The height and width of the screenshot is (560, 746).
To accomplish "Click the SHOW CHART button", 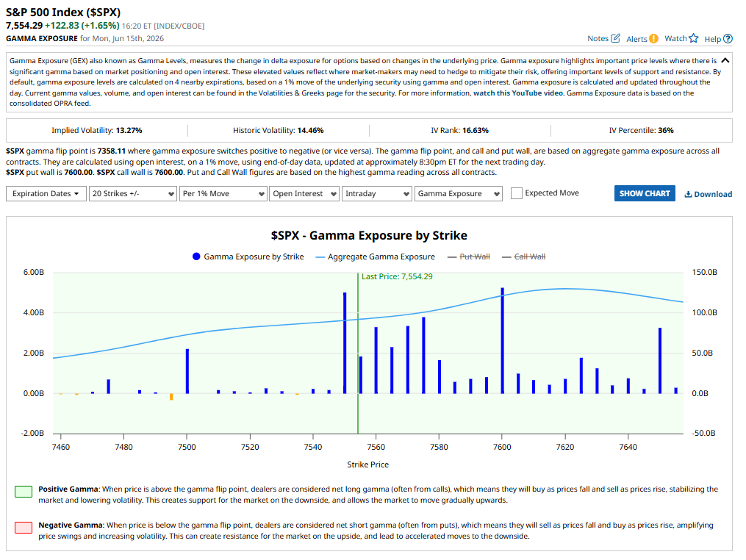I will click(645, 193).
